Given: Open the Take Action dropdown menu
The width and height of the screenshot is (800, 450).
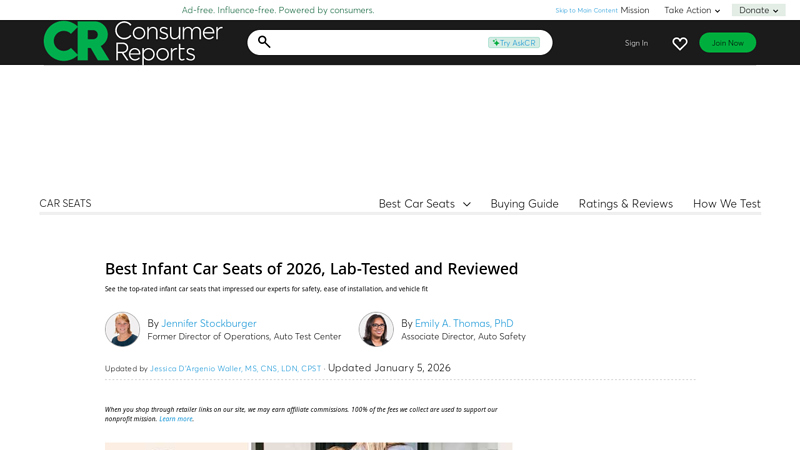Looking at the screenshot, I should [692, 10].
